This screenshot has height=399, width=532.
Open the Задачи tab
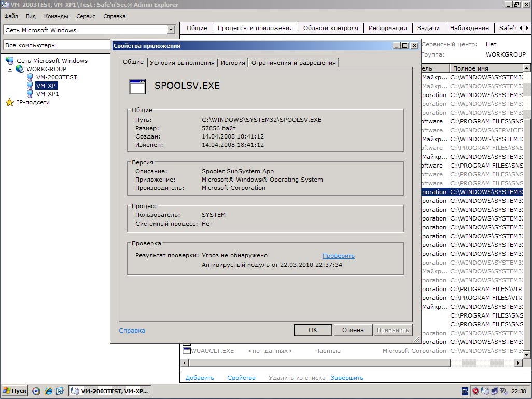pos(428,28)
